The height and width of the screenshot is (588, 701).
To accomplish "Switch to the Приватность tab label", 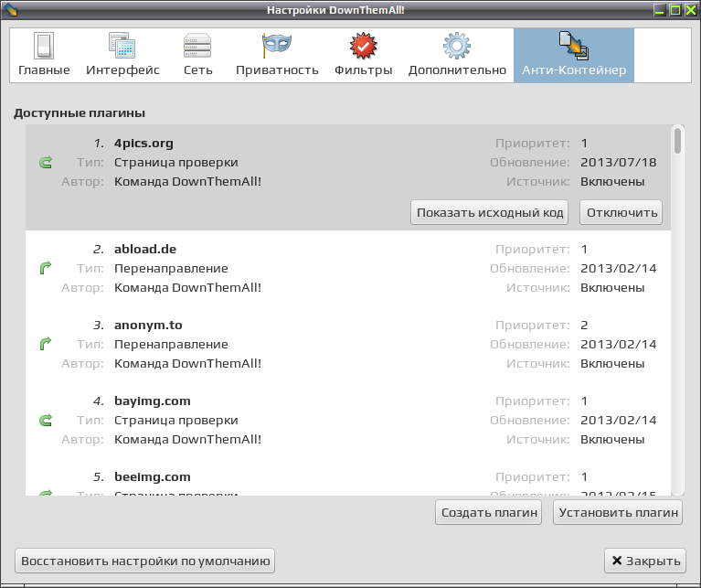I will coord(277,70).
